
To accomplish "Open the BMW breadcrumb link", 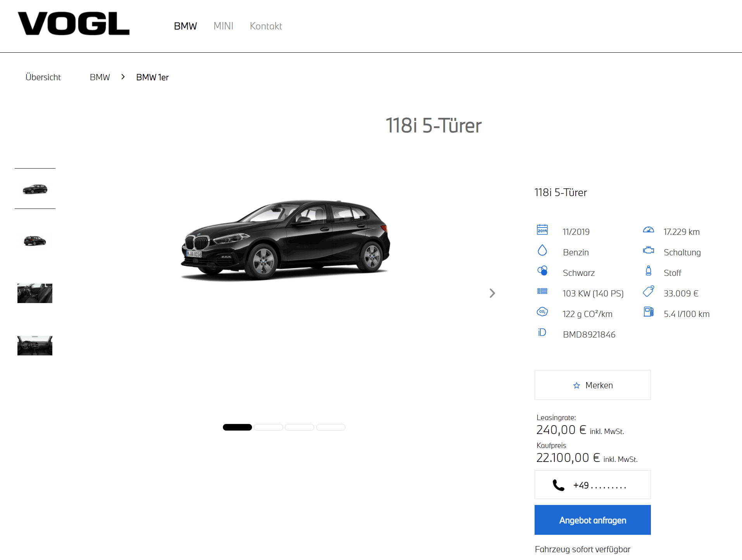I will coord(100,77).
